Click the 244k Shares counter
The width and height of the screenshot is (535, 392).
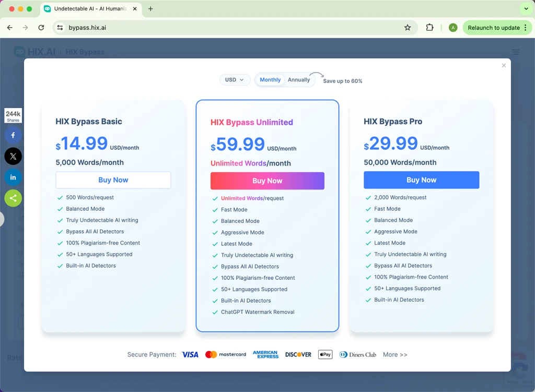13,116
